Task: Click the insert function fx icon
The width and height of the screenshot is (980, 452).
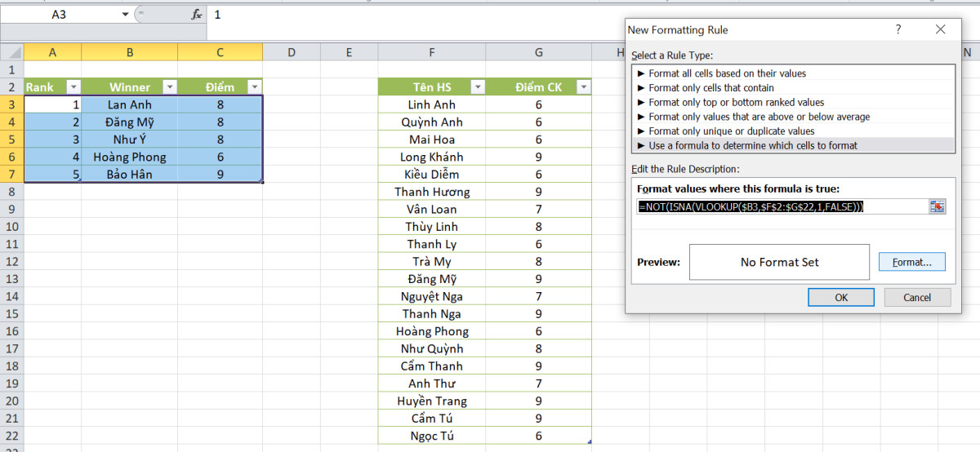Action: (197, 15)
